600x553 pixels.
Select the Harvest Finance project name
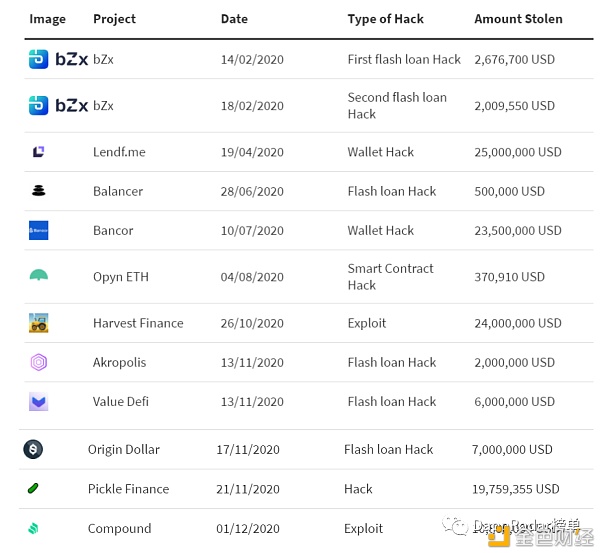138,323
